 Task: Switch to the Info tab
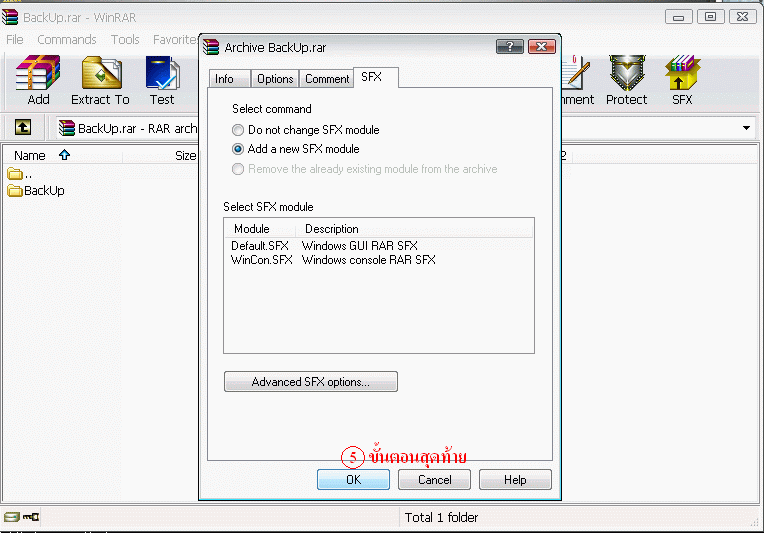point(229,79)
